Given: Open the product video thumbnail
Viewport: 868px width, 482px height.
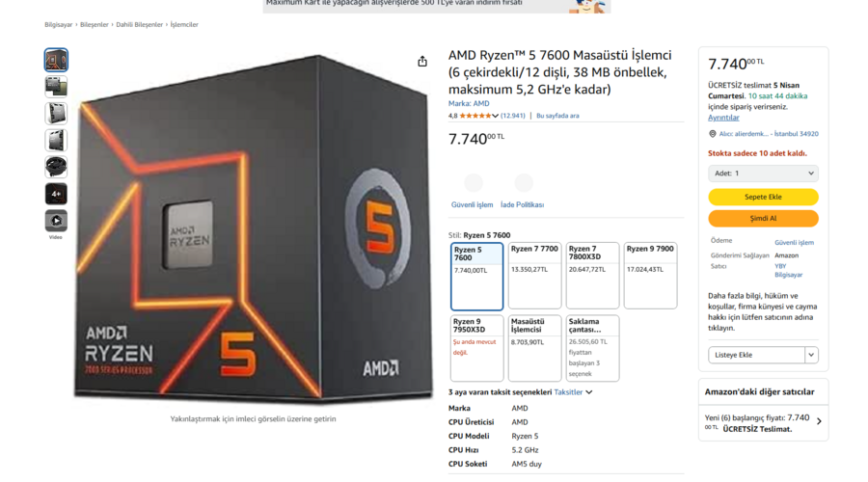Looking at the screenshot, I should (56, 220).
